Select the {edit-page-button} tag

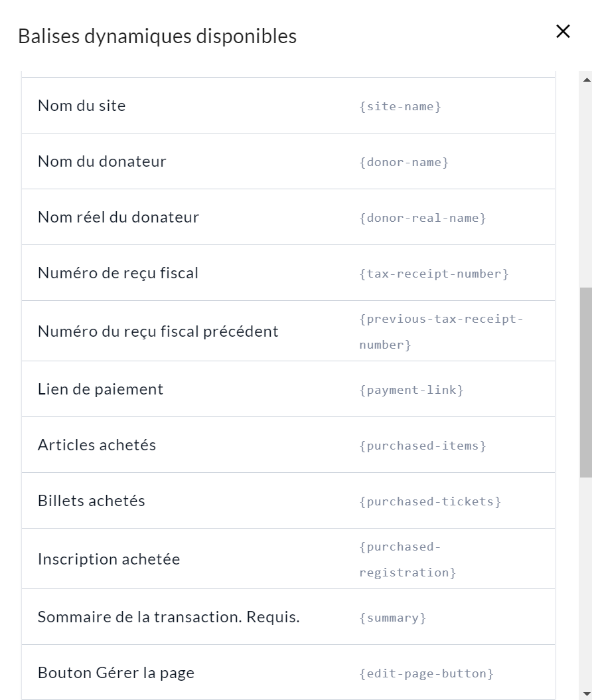[x=427, y=673]
